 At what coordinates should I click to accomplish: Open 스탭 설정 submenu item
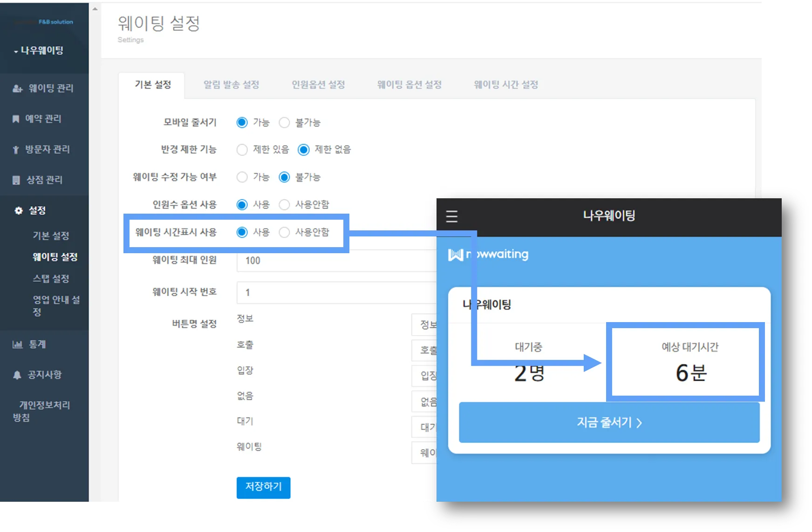coord(51,279)
